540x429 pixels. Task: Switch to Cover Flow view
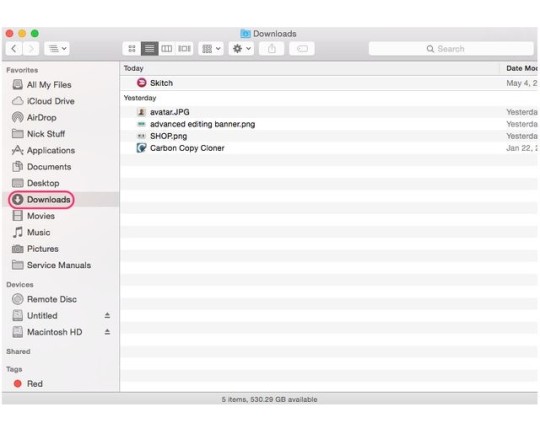tap(184, 49)
